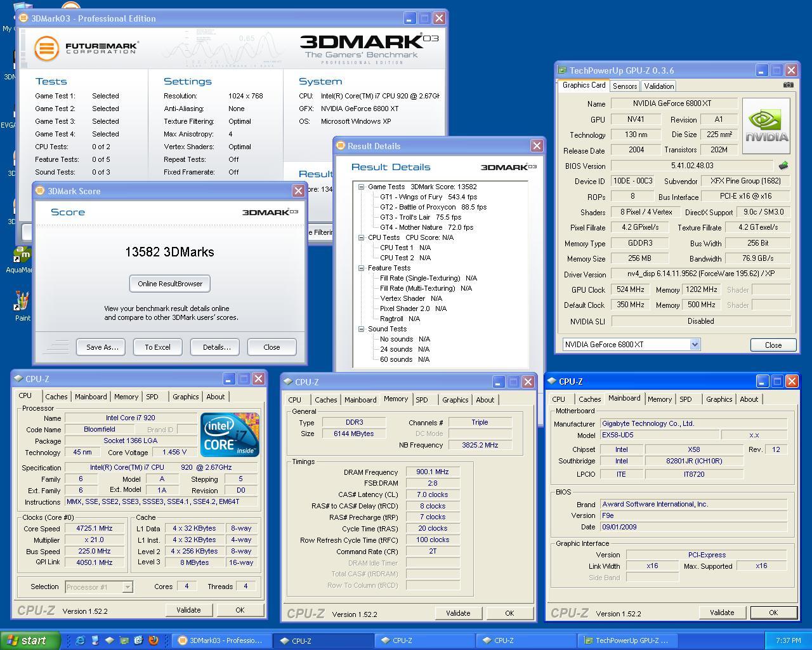The image size is (812, 650).
Task: Click the taskbar clock showing 7:37 PM
Action: pos(788,640)
